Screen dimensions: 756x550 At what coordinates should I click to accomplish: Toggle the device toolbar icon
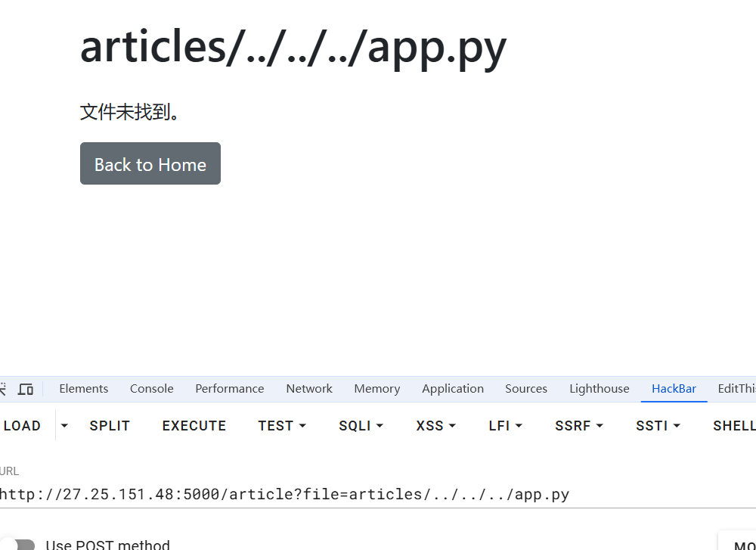pos(26,389)
